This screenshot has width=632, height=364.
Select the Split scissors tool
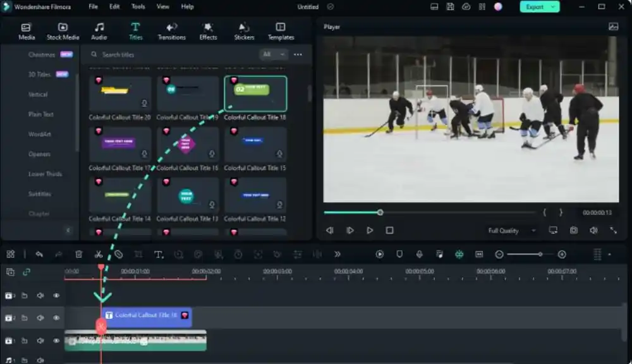point(98,254)
